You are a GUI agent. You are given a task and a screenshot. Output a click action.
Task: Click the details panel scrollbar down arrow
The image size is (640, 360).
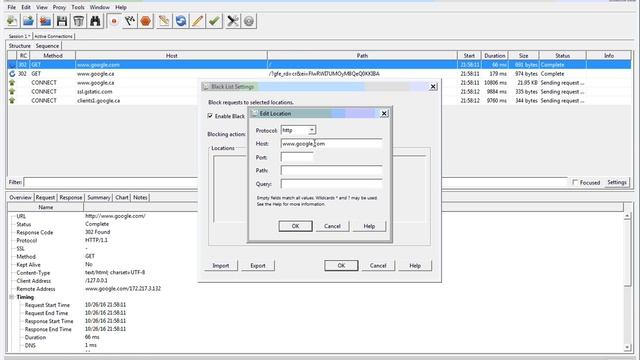627,347
